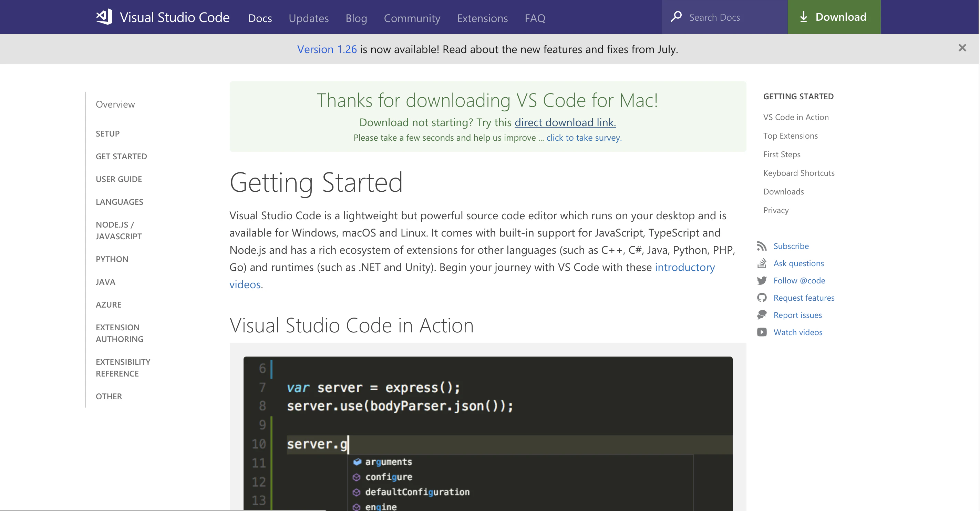Click the GitHub Request features icon

pyautogui.click(x=762, y=298)
